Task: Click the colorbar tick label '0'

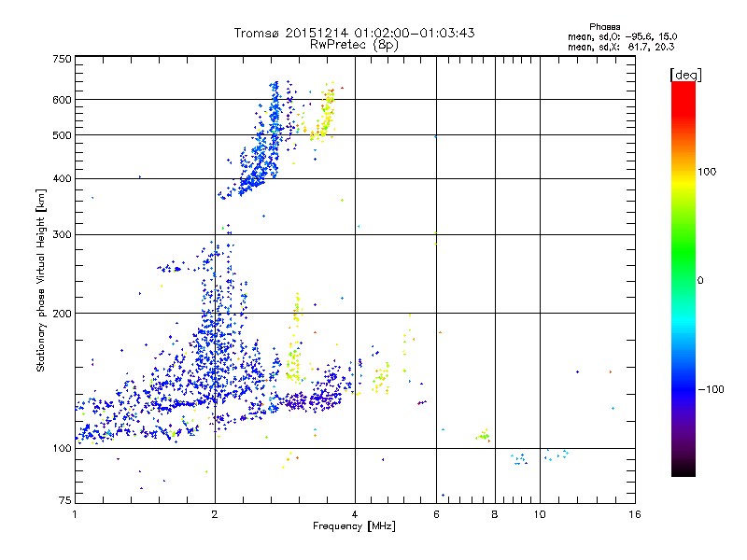Action: [x=700, y=281]
